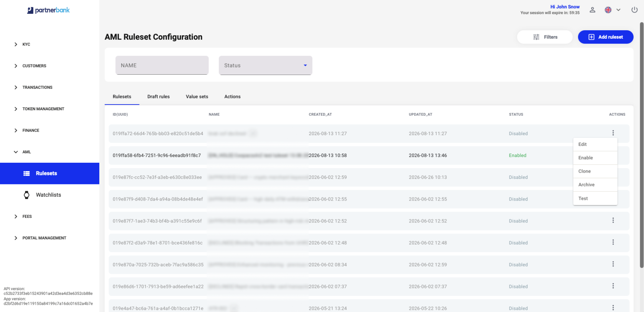Switch to the Actions tab
644x312 pixels.
click(x=232, y=96)
